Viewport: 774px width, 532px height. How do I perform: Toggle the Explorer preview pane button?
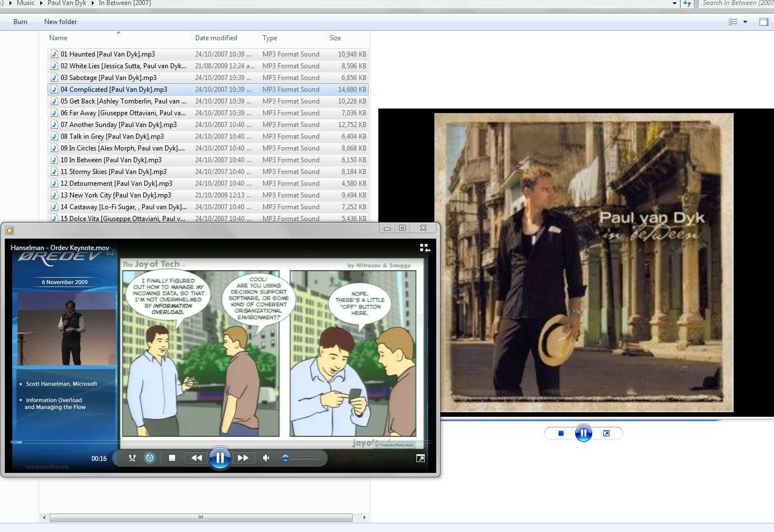763,22
